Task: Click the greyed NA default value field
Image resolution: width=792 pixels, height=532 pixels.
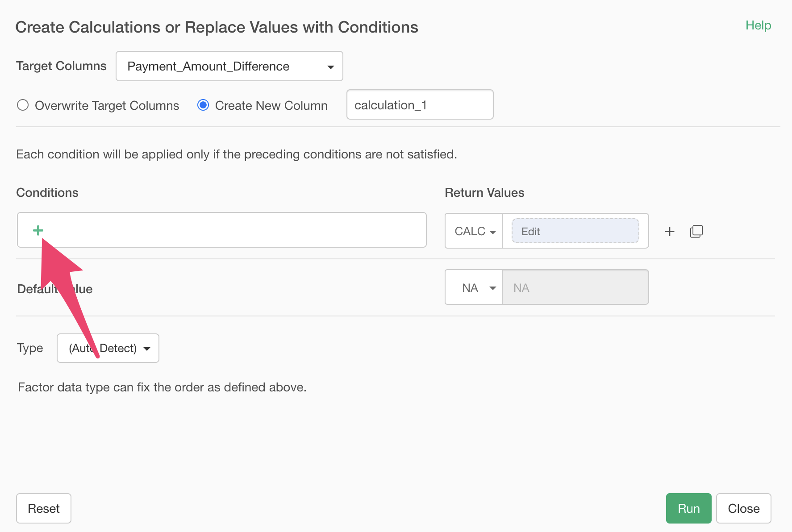Action: coord(575,288)
